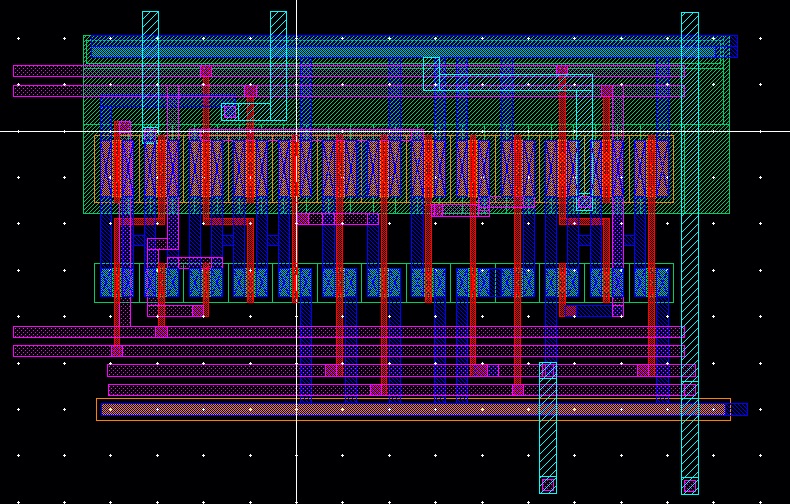This screenshot has height=504, width=790.
Task: Click the small cyan via beside the upper-left L-shaped route
Action: coord(230,112)
